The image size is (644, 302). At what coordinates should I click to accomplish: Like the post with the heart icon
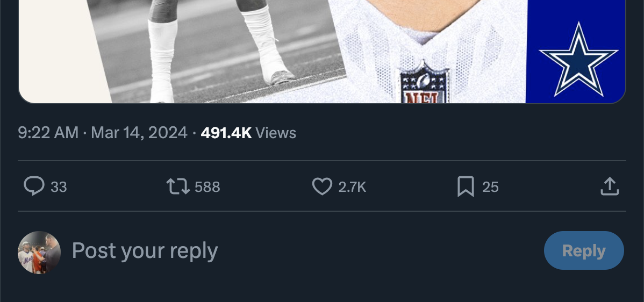click(322, 186)
